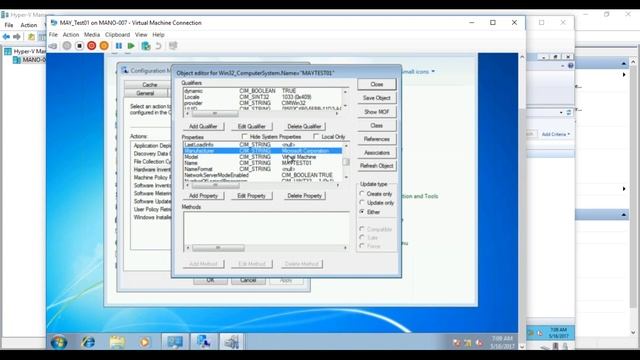This screenshot has height=360, width=640.
Task: Click the help icon in Hyper-V Actions pane
Action: [x=571, y=65]
